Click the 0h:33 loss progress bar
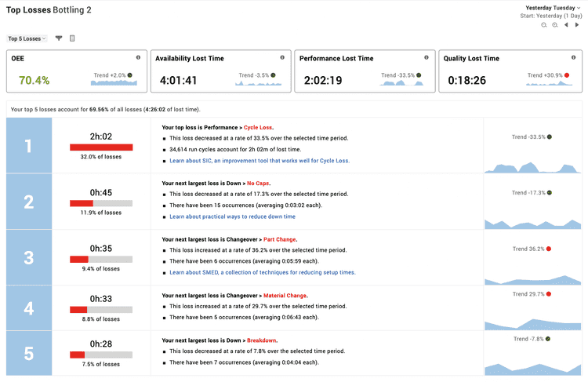The height and width of the screenshot is (382, 588). coord(101,310)
